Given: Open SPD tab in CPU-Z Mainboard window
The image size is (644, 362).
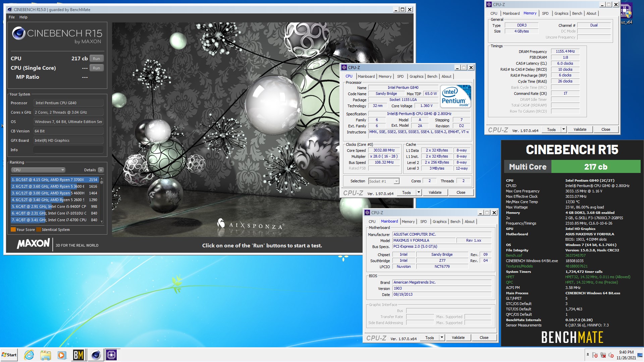Looking at the screenshot, I should [x=423, y=222].
